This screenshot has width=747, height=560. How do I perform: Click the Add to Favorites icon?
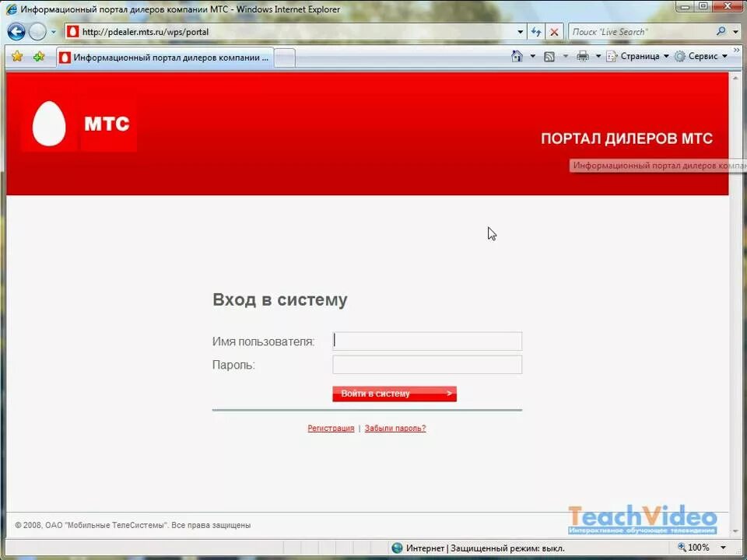[x=39, y=57]
